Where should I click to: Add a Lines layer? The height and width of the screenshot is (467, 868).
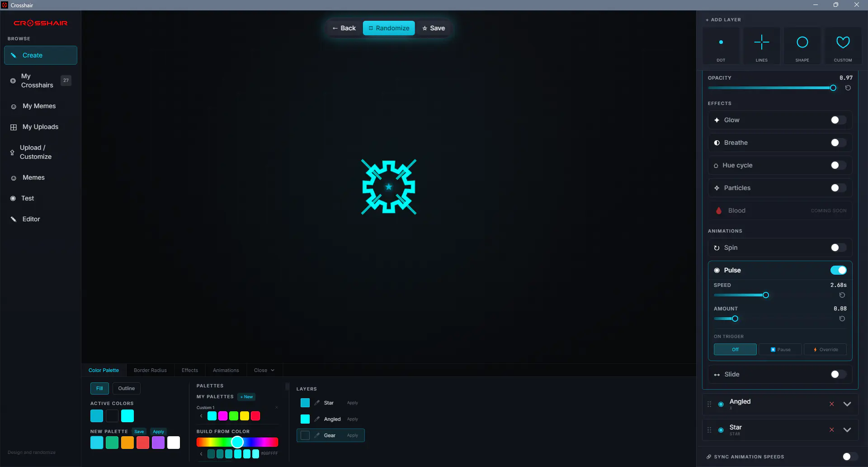(762, 46)
